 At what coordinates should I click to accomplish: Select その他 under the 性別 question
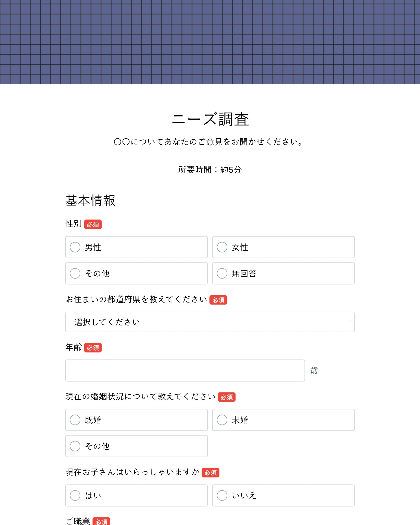tap(75, 273)
